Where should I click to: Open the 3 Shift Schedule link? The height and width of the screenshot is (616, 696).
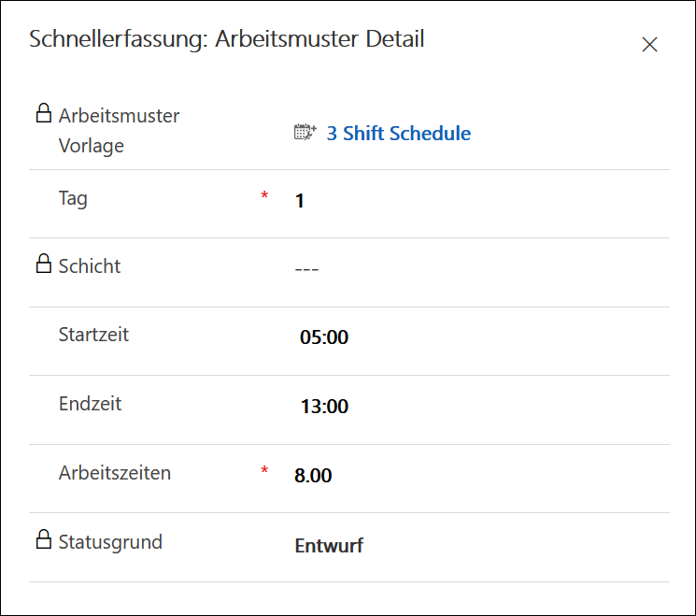pyautogui.click(x=399, y=134)
